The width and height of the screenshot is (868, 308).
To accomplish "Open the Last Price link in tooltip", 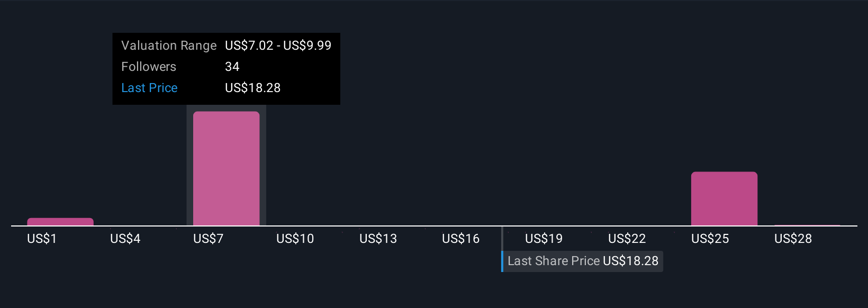I will point(149,88).
